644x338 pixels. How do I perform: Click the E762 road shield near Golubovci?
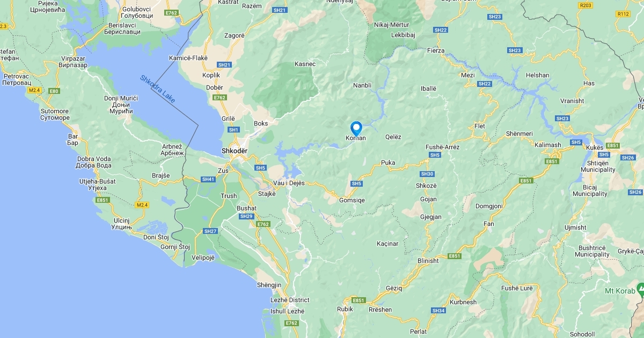(172, 12)
